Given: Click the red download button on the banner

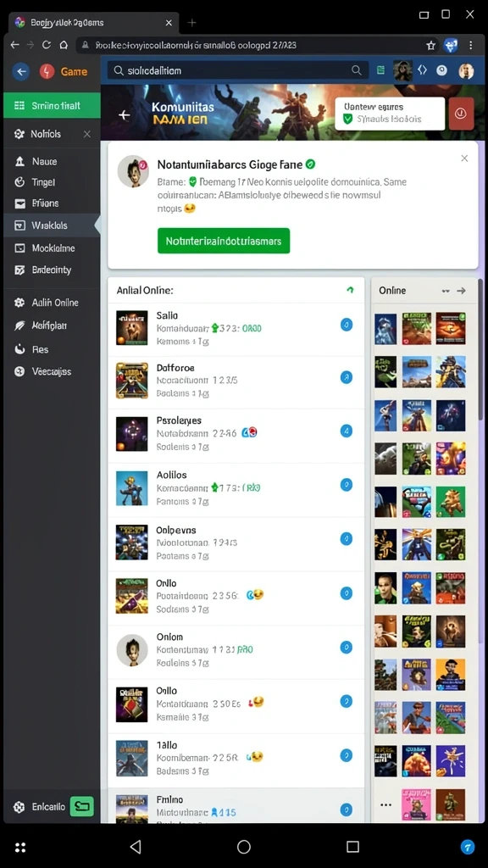Looking at the screenshot, I should 461,114.
